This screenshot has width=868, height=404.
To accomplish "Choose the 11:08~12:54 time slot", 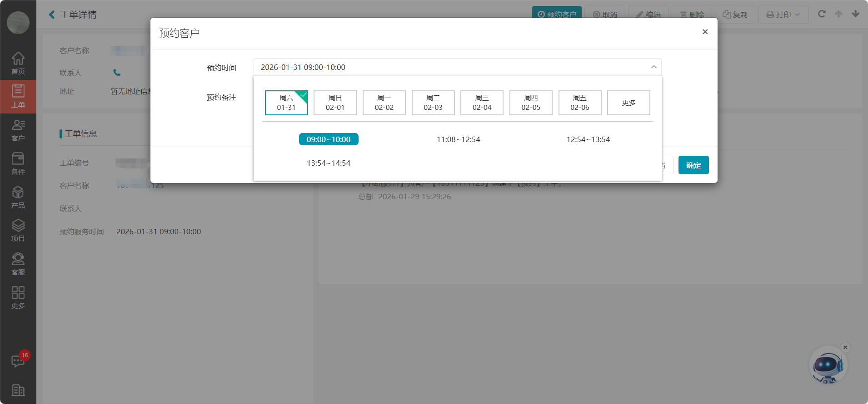I will [458, 139].
